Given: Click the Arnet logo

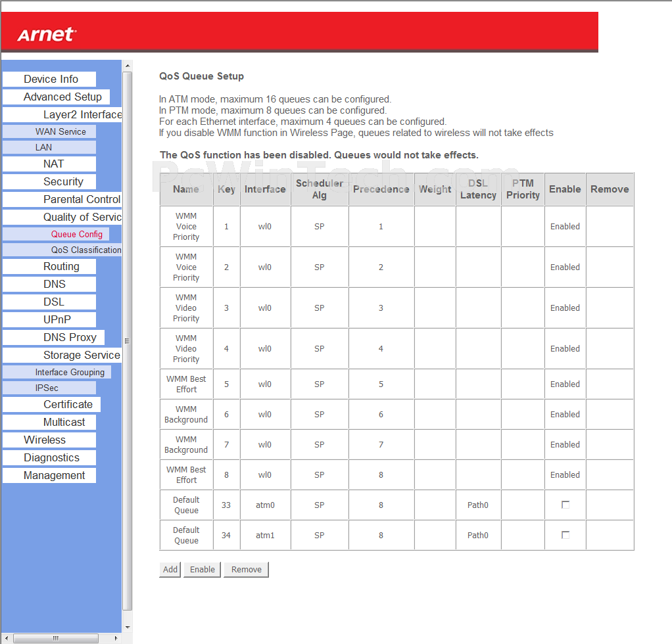Looking at the screenshot, I should (47, 35).
